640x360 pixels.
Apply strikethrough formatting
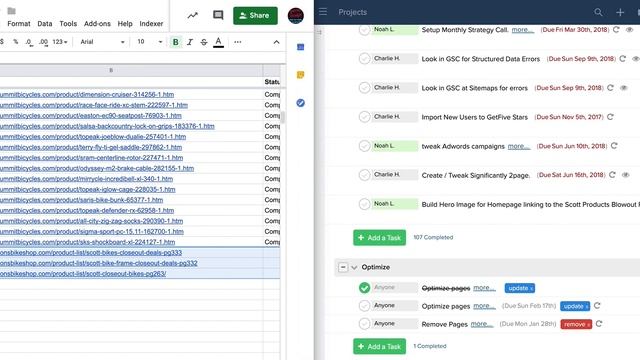point(204,42)
